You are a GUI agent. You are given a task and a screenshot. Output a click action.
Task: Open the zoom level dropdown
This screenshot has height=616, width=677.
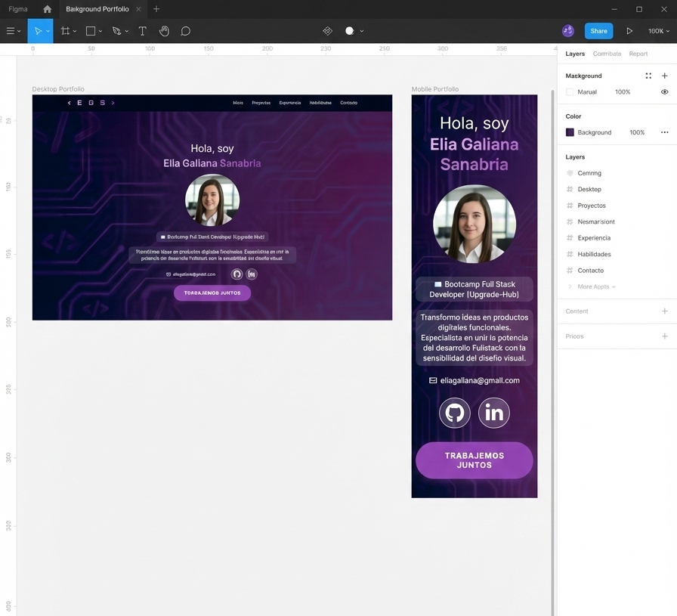coord(658,31)
